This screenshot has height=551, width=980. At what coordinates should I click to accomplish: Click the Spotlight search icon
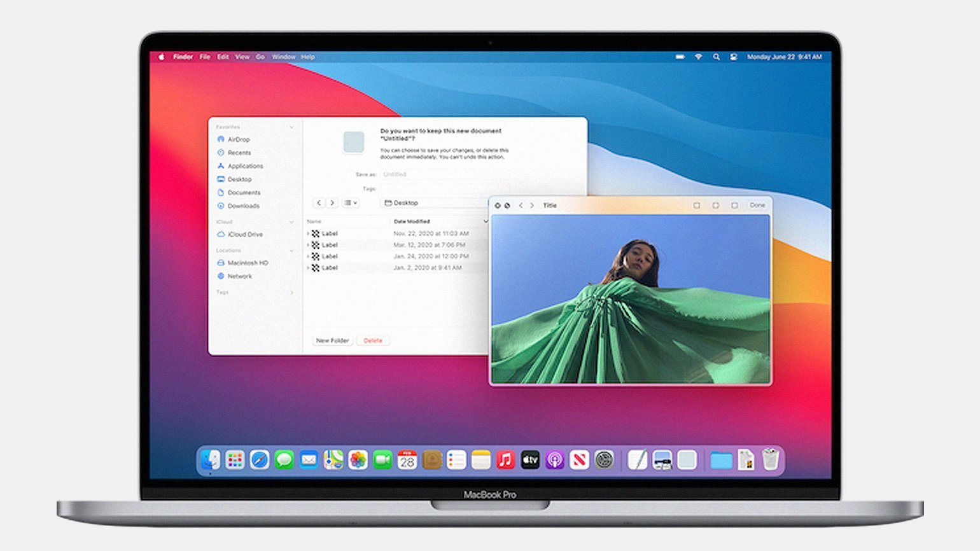click(x=716, y=57)
